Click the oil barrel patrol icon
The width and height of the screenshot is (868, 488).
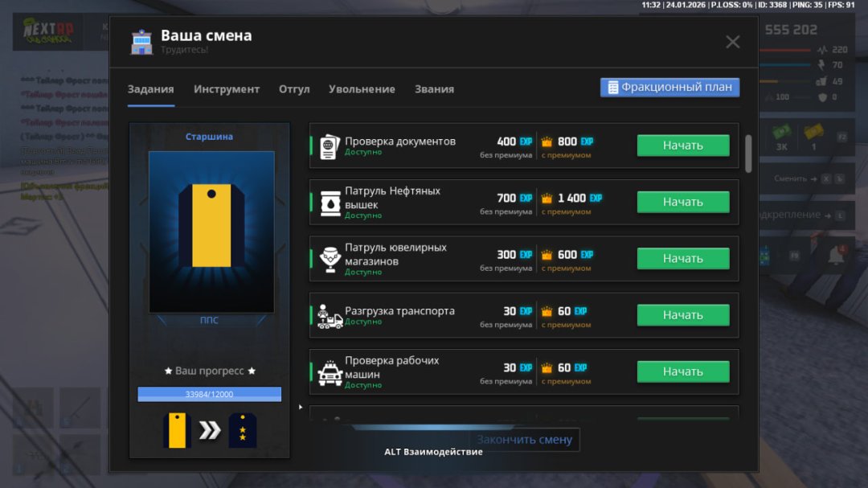(330, 203)
